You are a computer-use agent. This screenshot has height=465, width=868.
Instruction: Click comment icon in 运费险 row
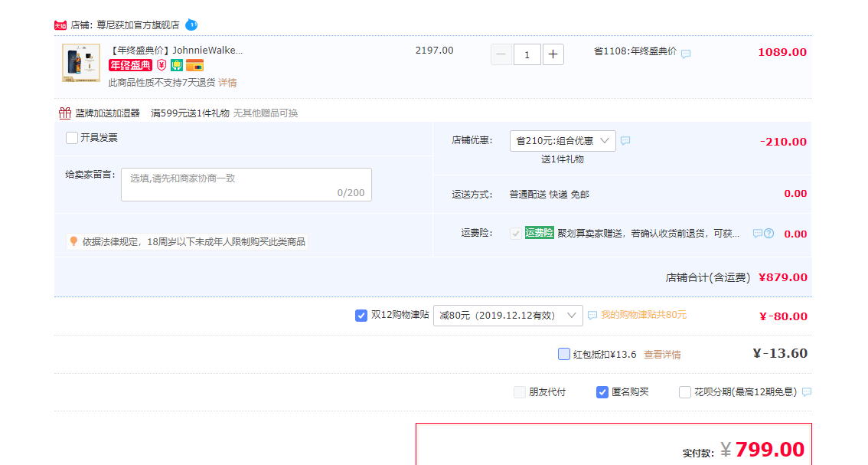pyautogui.click(x=757, y=234)
